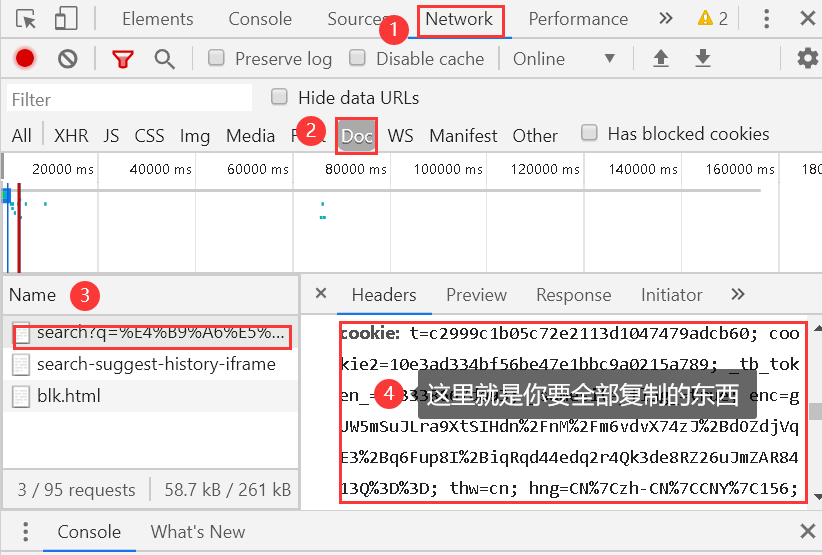Image resolution: width=822 pixels, height=555 pixels.
Task: Export HAR file with download arrow icon
Action: [702, 58]
